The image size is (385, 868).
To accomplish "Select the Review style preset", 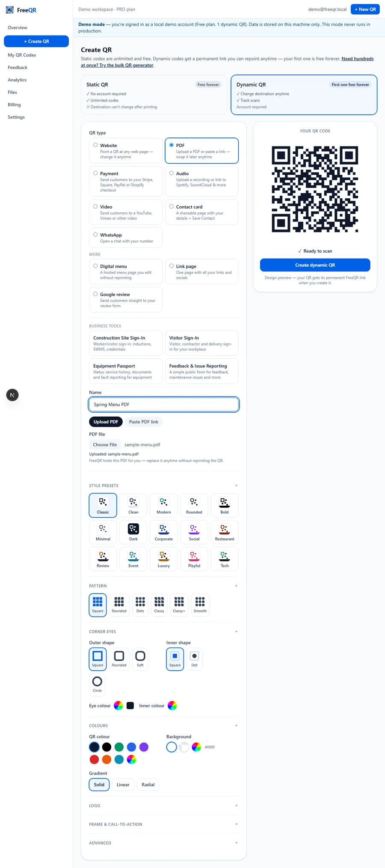I will coord(103,559).
